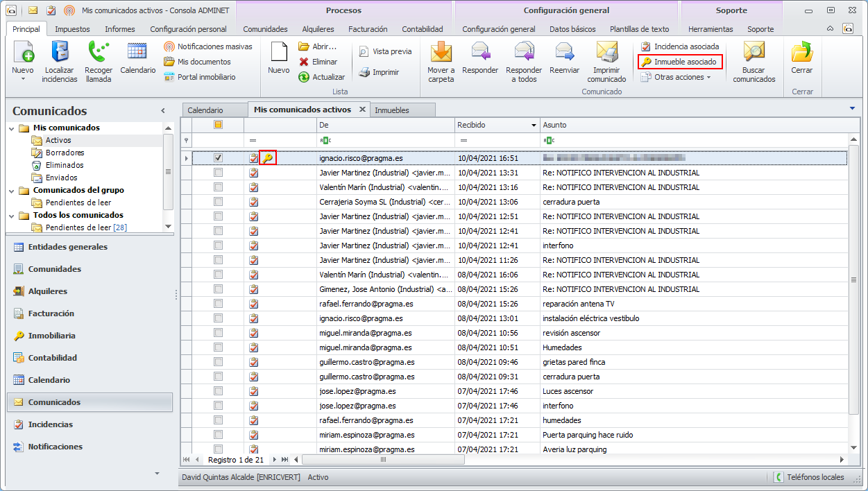
Task: Check the 'cerradura puerta' 13:06 row checkbox
Action: pos(219,202)
